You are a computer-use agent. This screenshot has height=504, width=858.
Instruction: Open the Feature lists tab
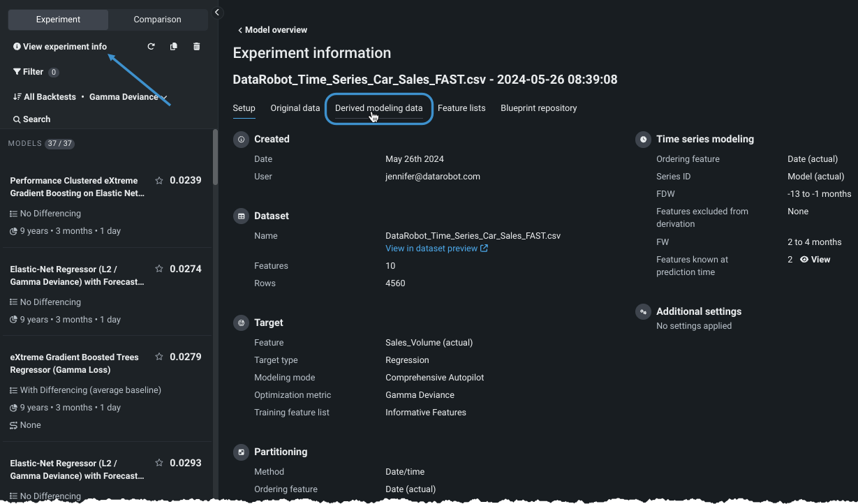pos(461,108)
